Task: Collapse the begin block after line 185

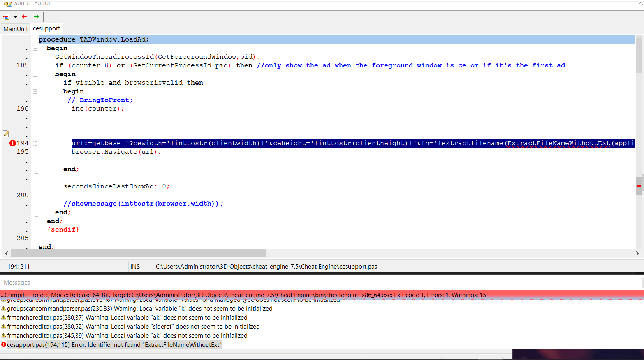Action: (35, 74)
